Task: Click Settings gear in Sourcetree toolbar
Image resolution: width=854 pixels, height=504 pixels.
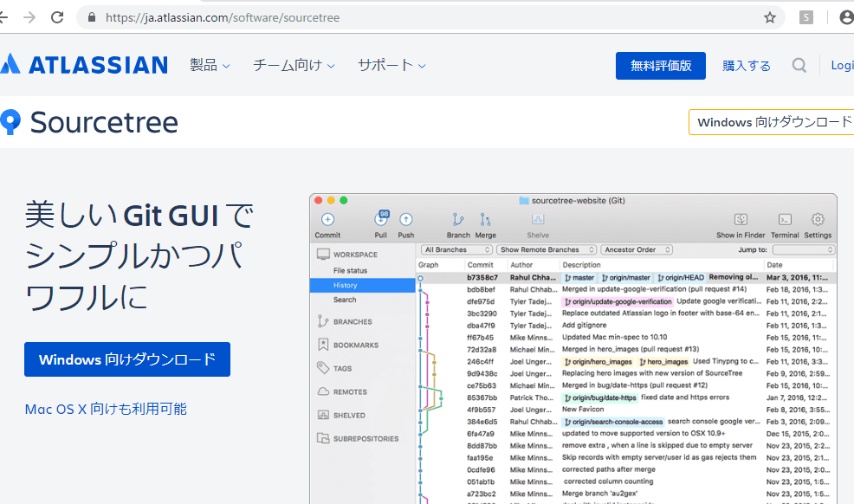Action: coord(818,219)
